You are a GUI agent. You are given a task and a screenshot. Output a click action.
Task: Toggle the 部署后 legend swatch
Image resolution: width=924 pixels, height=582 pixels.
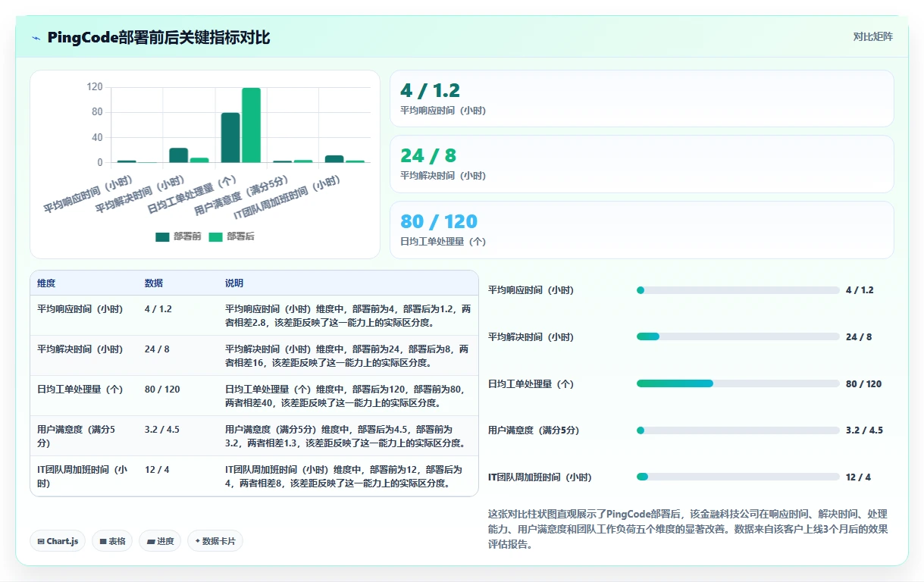click(215, 236)
